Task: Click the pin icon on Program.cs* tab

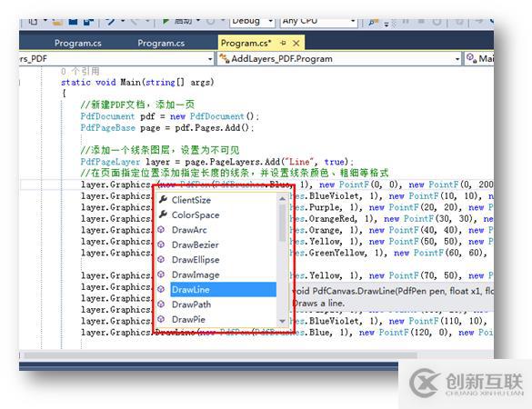Action: pyautogui.click(x=283, y=43)
